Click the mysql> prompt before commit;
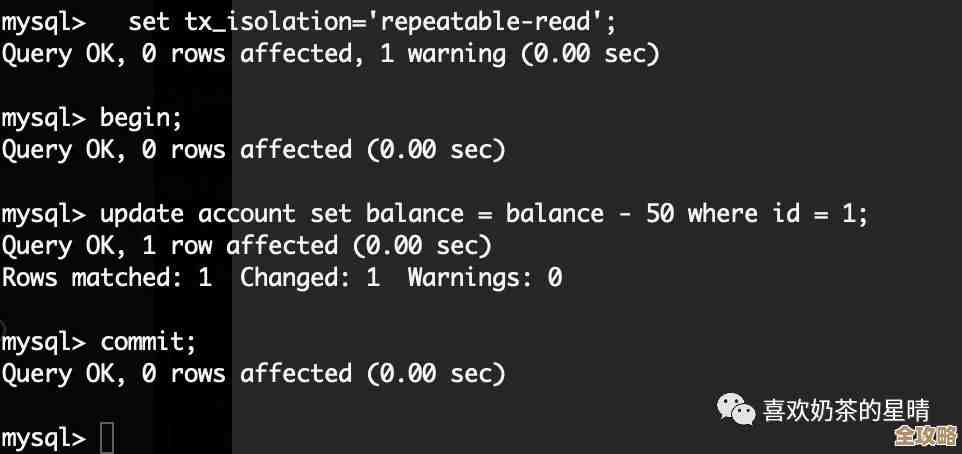 (43, 341)
